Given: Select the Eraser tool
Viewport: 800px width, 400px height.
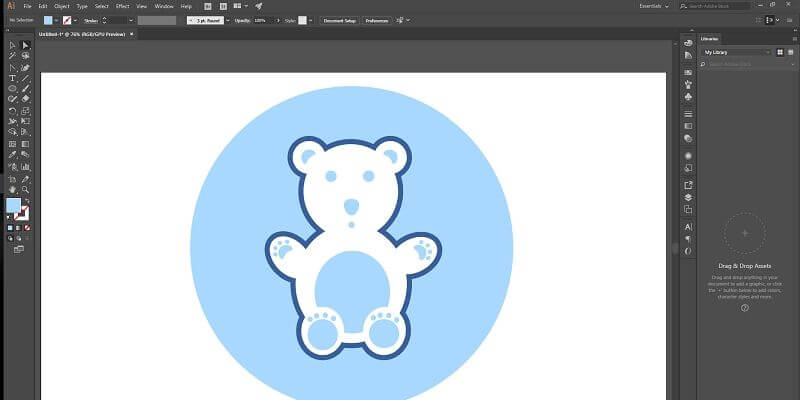Looking at the screenshot, I should pyautogui.click(x=25, y=99).
